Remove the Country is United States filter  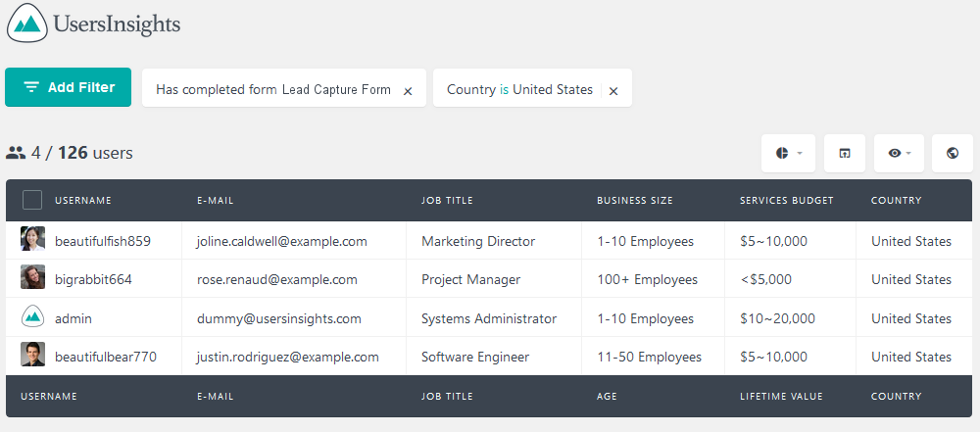coord(613,91)
